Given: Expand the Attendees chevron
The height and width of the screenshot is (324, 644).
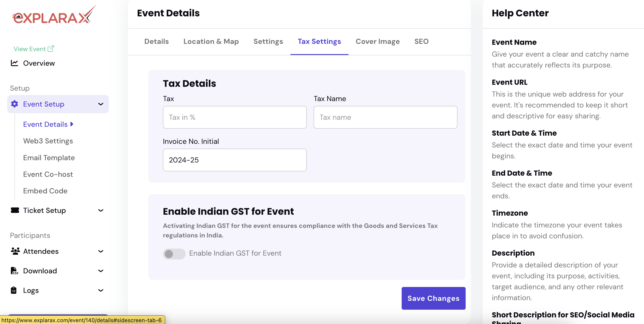Looking at the screenshot, I should pyautogui.click(x=101, y=251).
